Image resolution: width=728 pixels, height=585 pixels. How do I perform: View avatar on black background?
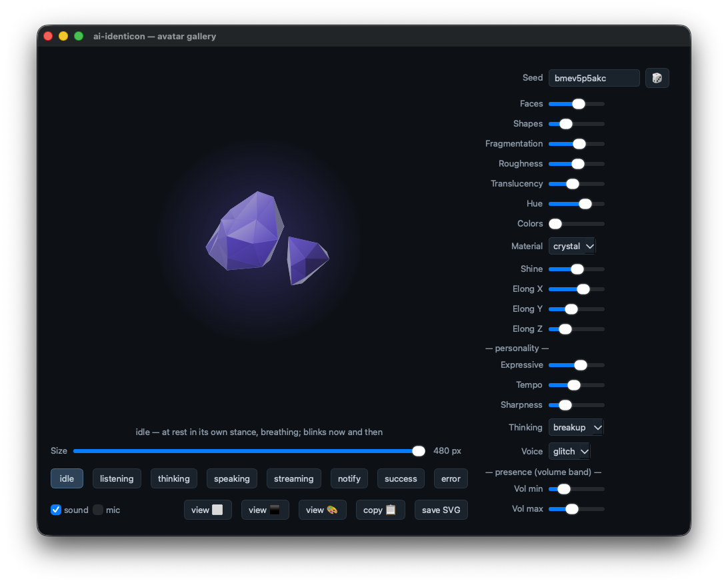[265, 510]
